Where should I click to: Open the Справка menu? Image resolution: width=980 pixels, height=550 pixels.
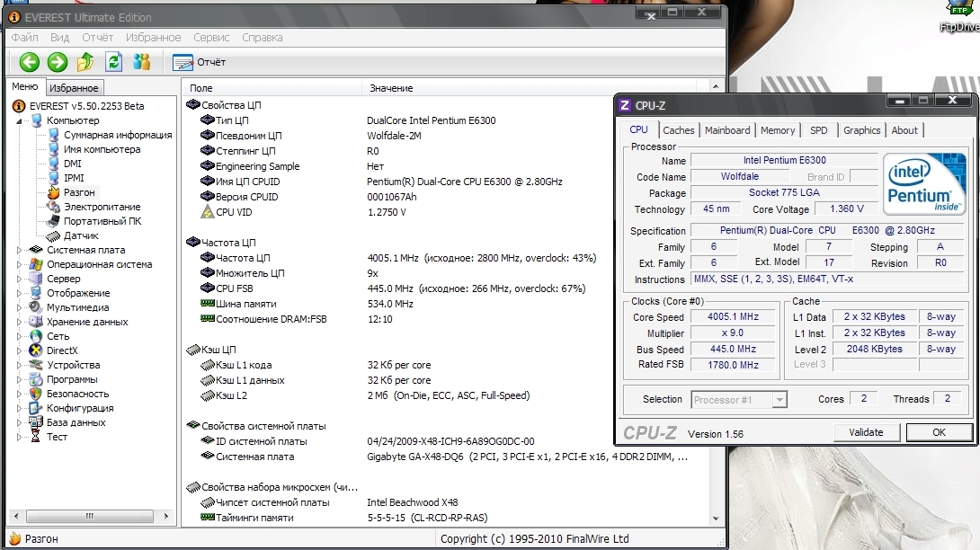(262, 38)
